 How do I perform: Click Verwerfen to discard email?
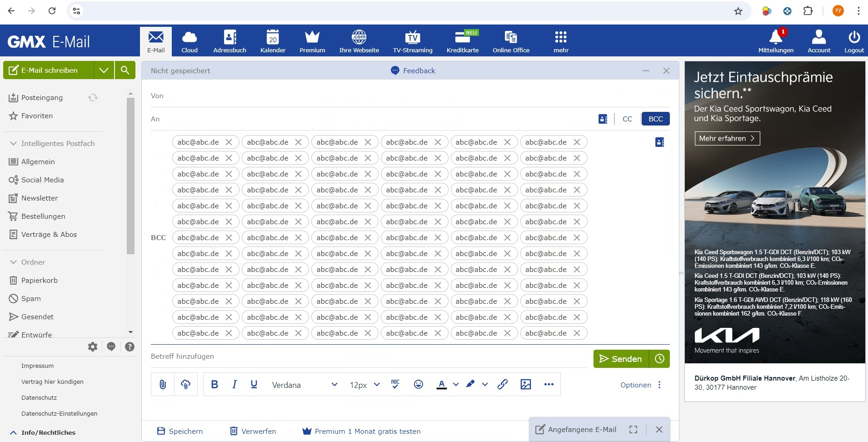(x=253, y=431)
